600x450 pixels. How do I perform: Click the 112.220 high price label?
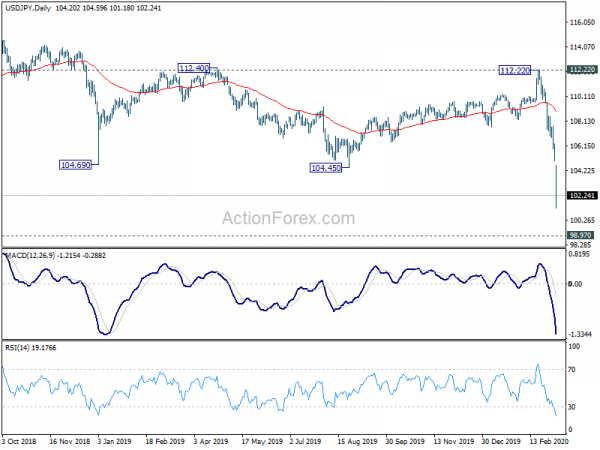point(515,70)
